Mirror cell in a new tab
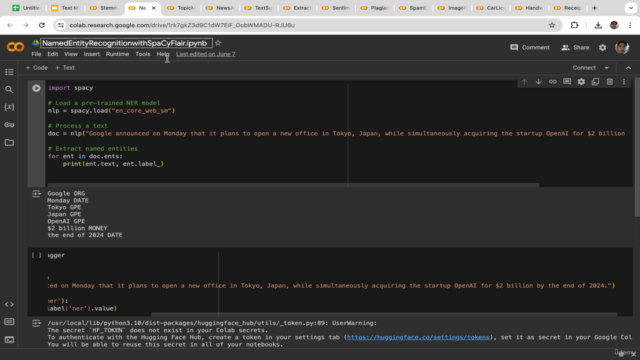640x360 pixels. 596,82
